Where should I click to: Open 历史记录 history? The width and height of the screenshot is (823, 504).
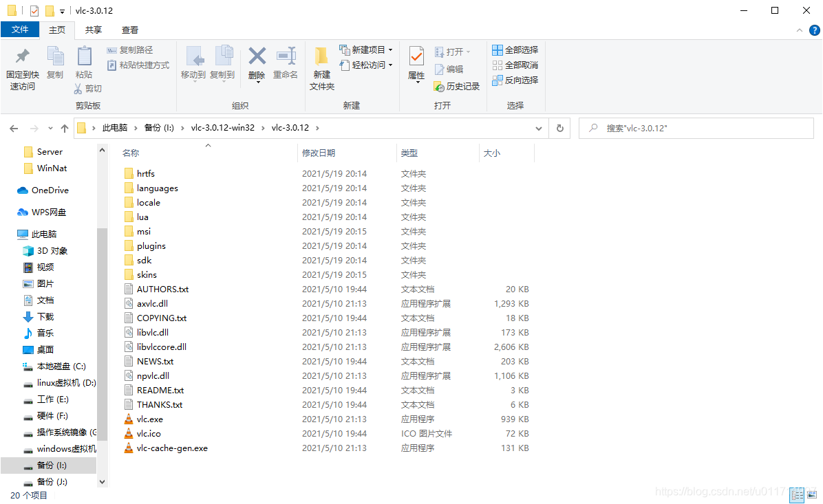click(x=457, y=87)
